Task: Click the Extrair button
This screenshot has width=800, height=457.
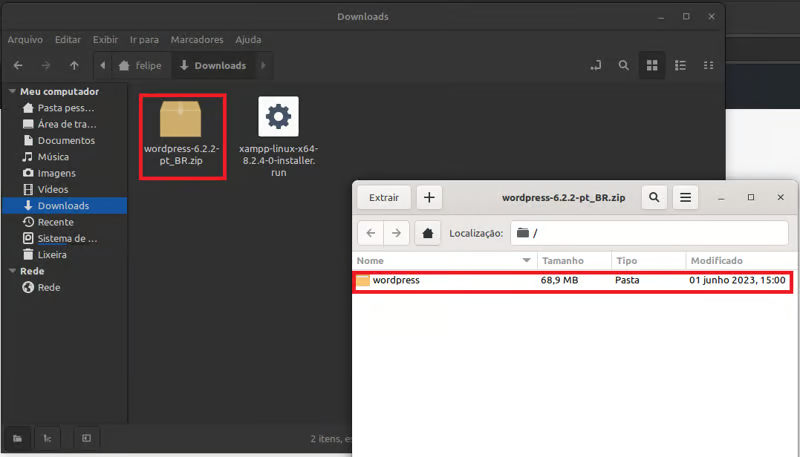Action: coord(384,198)
